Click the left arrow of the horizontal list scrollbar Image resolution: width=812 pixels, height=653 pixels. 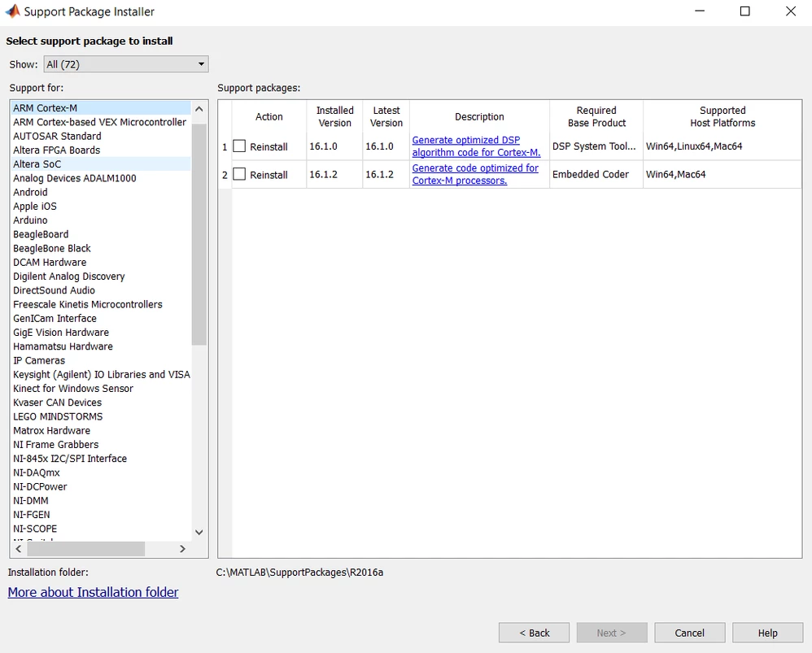(x=19, y=548)
